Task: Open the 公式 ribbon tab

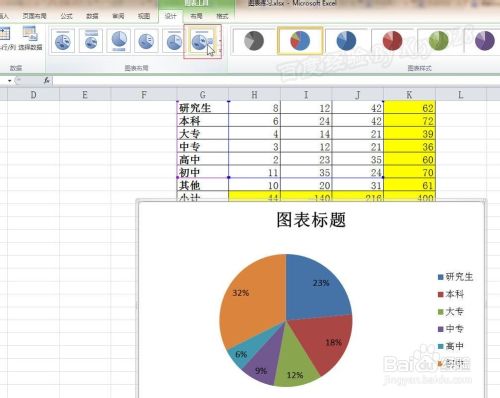Action: click(66, 16)
